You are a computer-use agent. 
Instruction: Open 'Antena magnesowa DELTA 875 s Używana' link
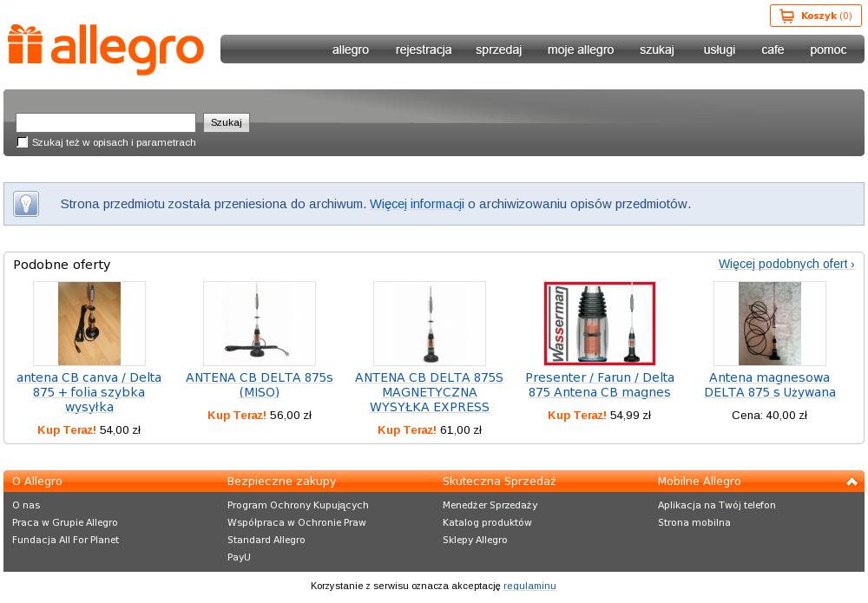(x=769, y=385)
